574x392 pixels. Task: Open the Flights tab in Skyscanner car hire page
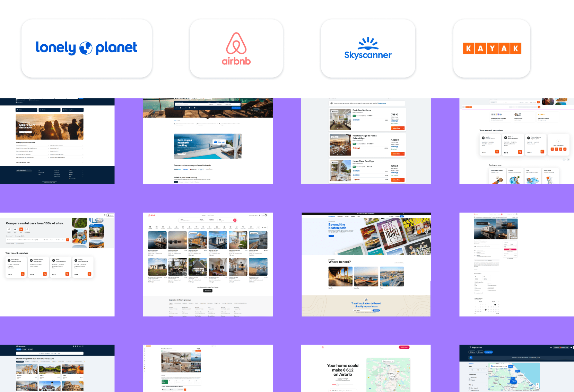click(472, 352)
